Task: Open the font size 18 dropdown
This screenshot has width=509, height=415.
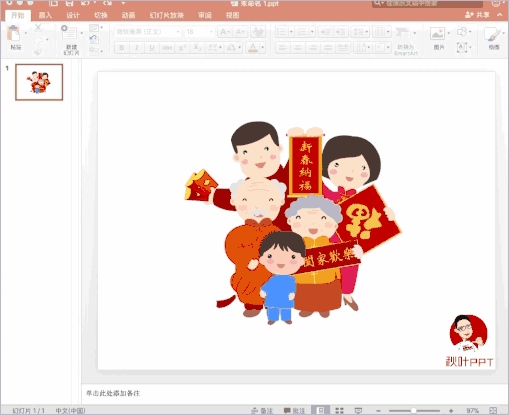Action: (x=211, y=32)
